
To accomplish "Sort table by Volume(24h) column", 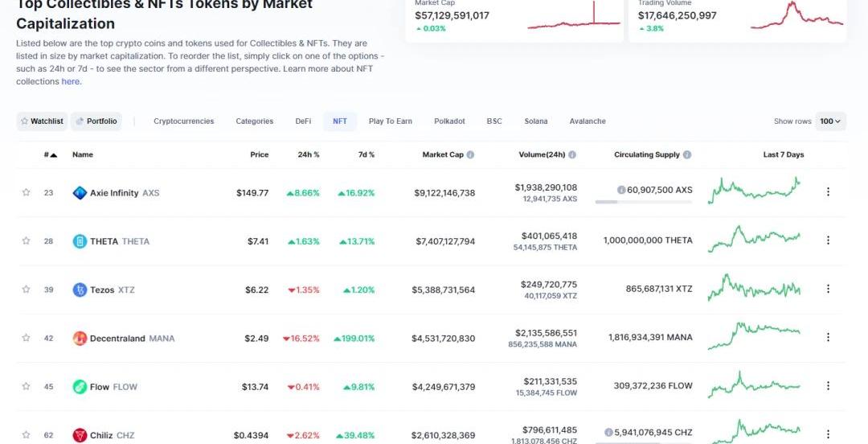I will [542, 154].
